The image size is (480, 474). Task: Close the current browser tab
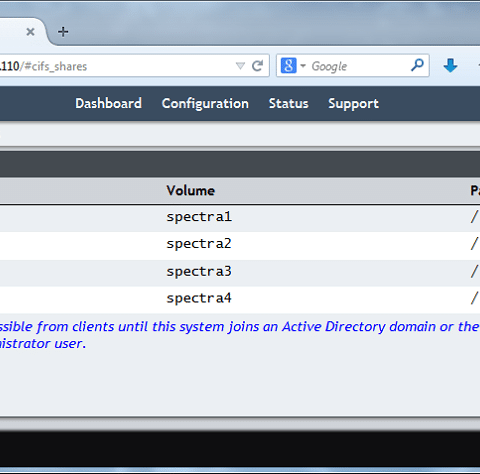pos(30,32)
